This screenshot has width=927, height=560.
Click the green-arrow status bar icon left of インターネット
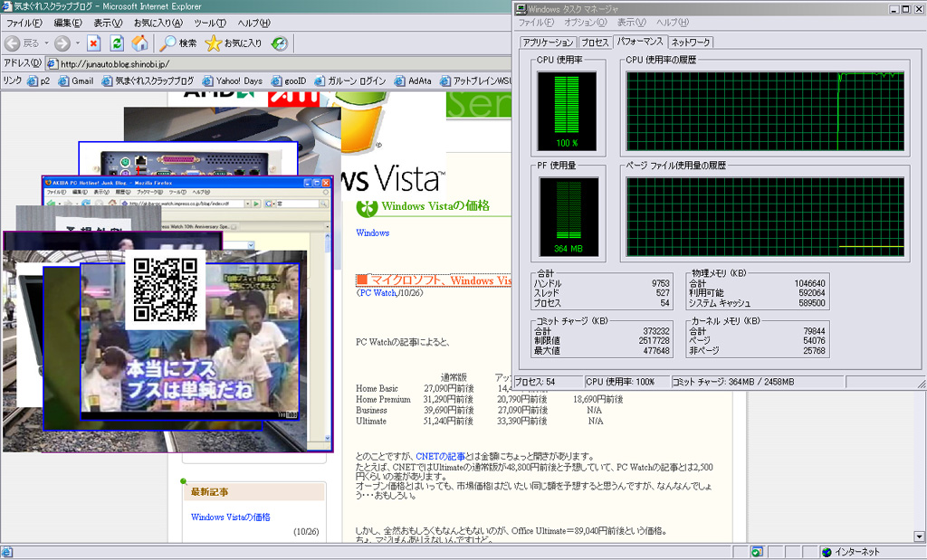(x=756, y=552)
